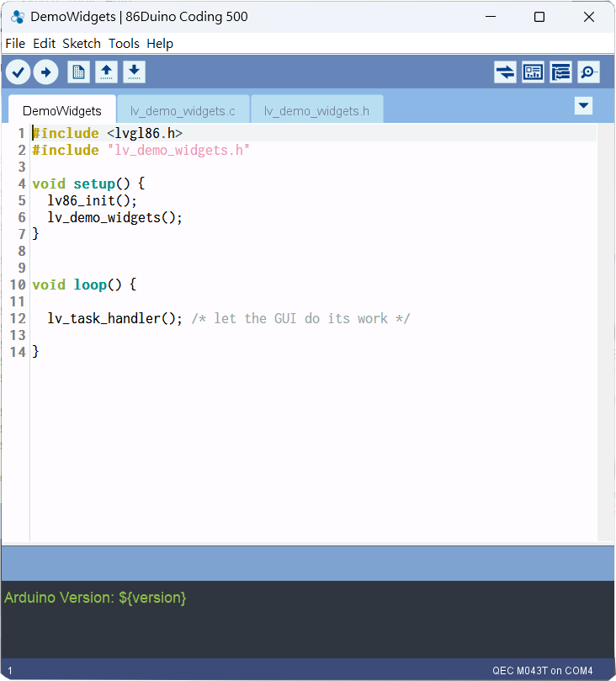Create a new sketch with the page icon
This screenshot has height=681, width=616.
point(78,72)
